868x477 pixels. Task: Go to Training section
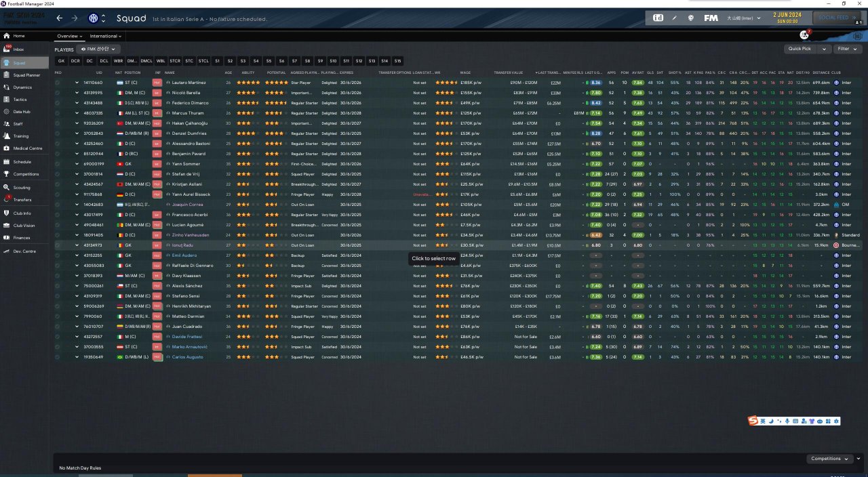point(20,136)
